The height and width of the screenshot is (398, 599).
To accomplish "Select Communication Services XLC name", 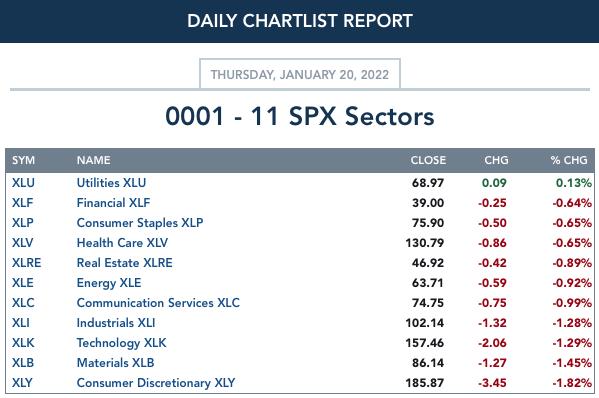I will tap(158, 303).
